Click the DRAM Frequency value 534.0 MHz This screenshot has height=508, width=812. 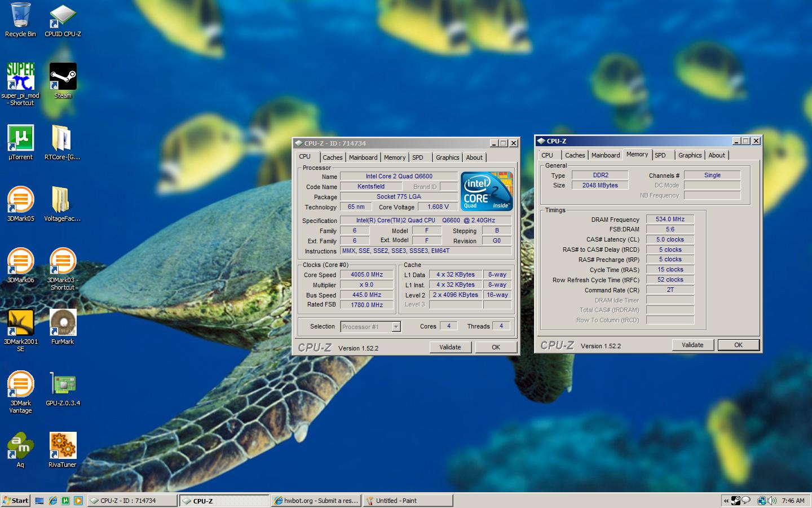tap(670, 220)
